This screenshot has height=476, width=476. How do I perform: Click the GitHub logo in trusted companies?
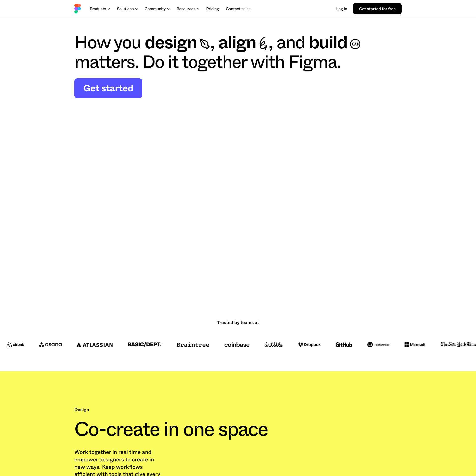(x=344, y=345)
